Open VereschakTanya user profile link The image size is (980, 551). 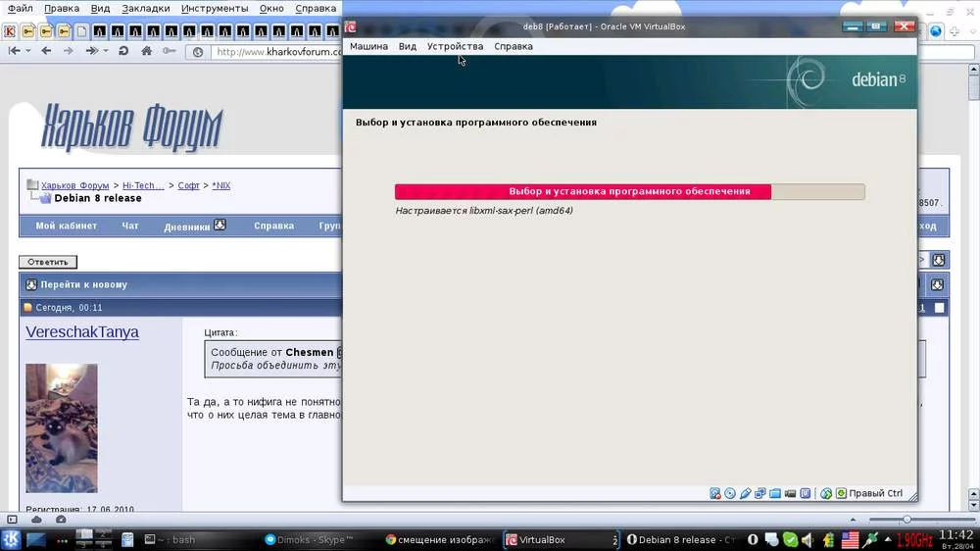click(x=82, y=332)
